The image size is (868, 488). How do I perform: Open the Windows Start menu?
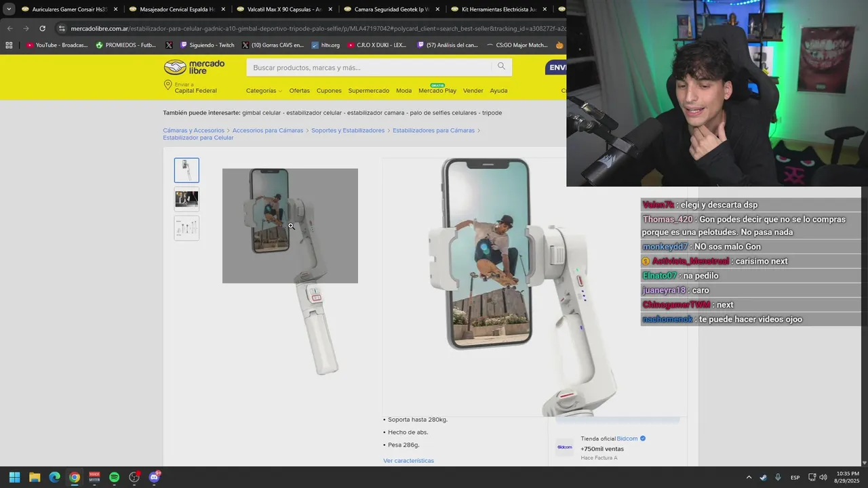point(15,477)
